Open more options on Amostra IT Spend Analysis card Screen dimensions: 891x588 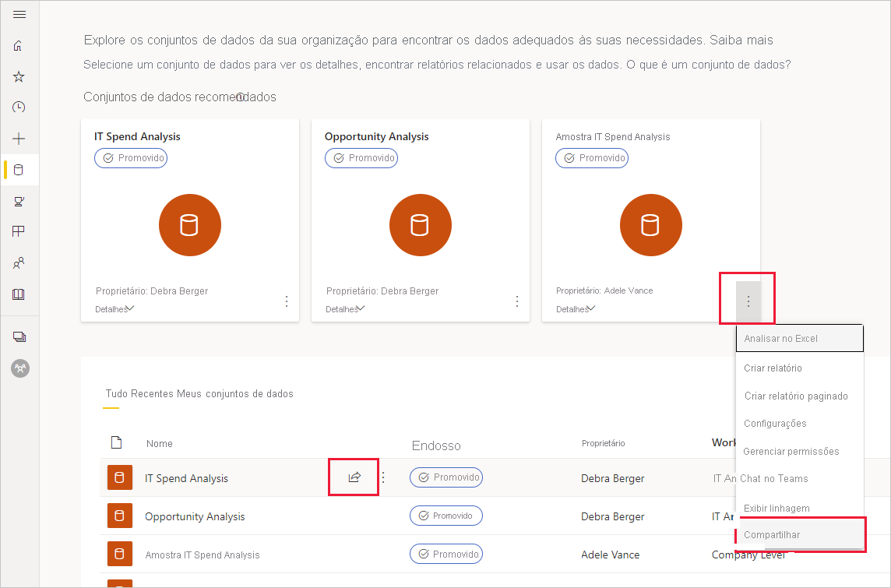[748, 301]
